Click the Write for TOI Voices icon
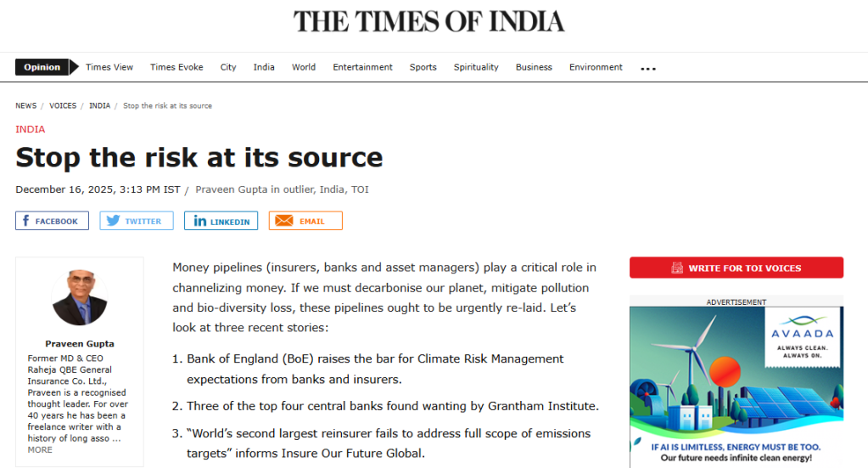 [677, 268]
